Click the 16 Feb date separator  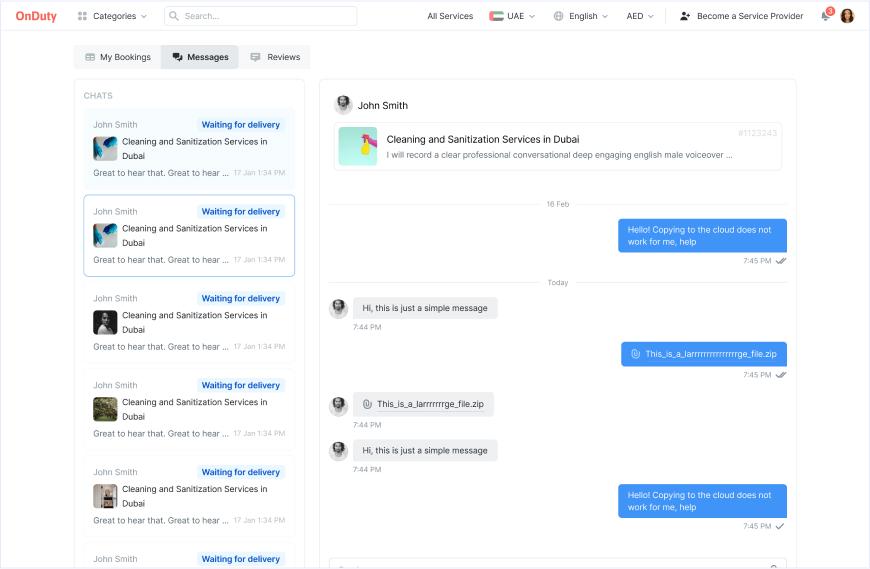coord(558,204)
